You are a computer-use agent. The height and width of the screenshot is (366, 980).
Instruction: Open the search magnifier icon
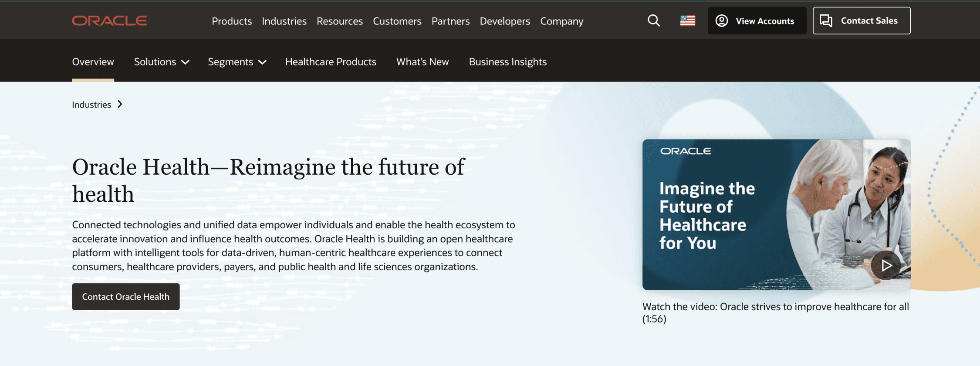click(653, 20)
